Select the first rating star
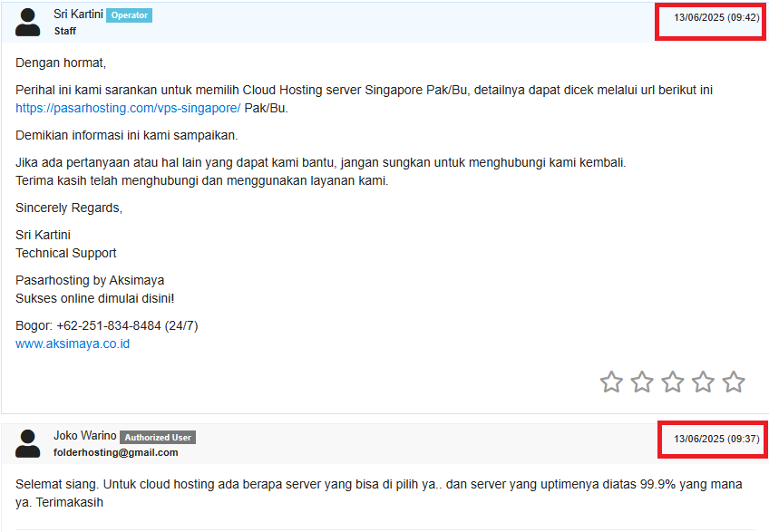This screenshot has width=769, height=532. click(x=611, y=382)
